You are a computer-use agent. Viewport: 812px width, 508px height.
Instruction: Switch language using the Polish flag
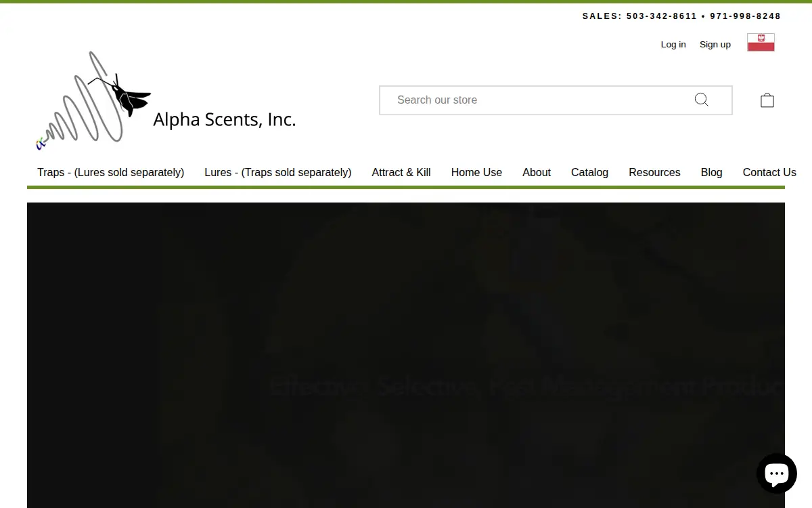(761, 42)
